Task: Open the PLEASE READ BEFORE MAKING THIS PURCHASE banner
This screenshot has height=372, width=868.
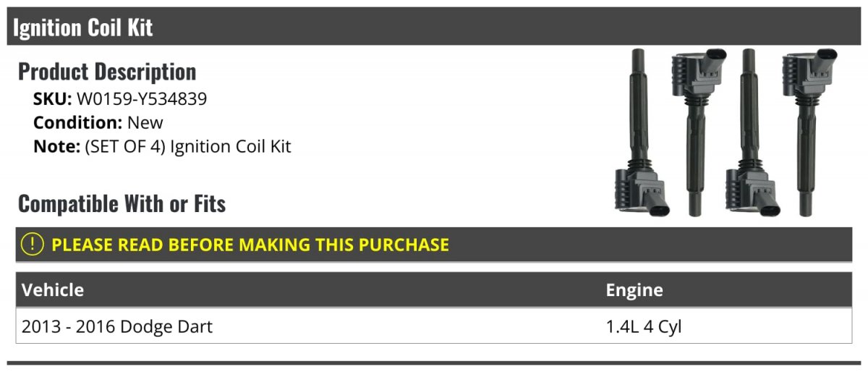Action: pos(434,245)
